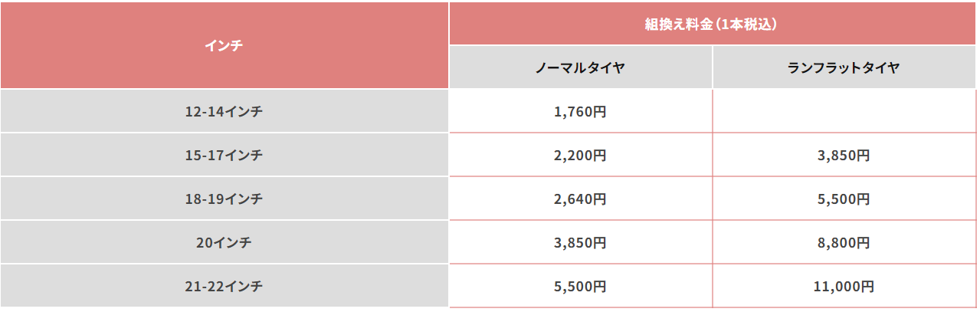Viewport: 980px width, 312px height.
Task: Click the 11,000円 price cell
Action: pos(844,287)
